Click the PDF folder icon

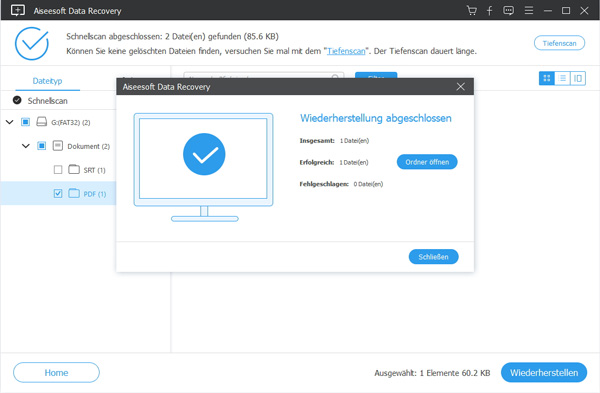click(x=74, y=193)
